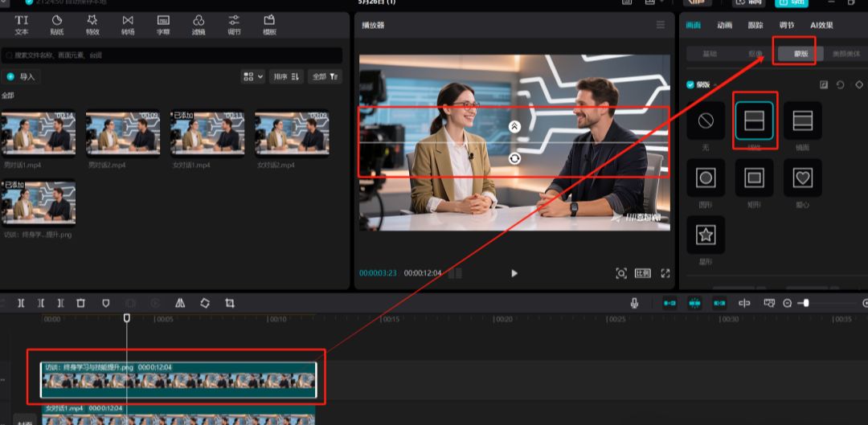Image resolution: width=868 pixels, height=425 pixels.
Task: Toggle the mask keyframe diamond icon
Action: click(x=858, y=84)
